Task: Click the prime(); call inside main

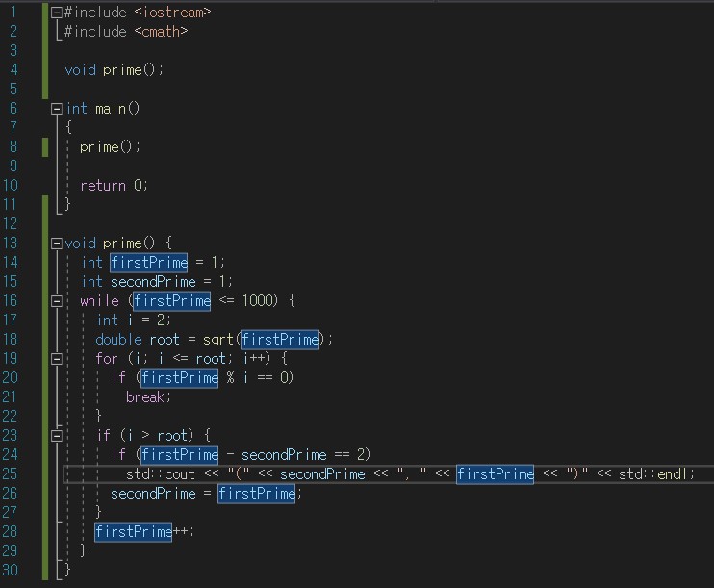Action: coord(111,147)
